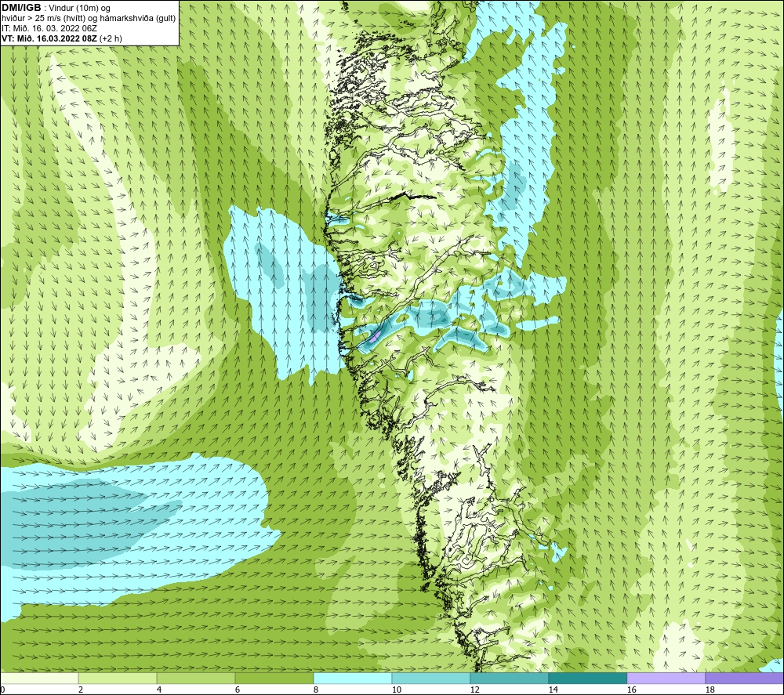
Task: Click the scale label '4'
Action: (x=159, y=690)
